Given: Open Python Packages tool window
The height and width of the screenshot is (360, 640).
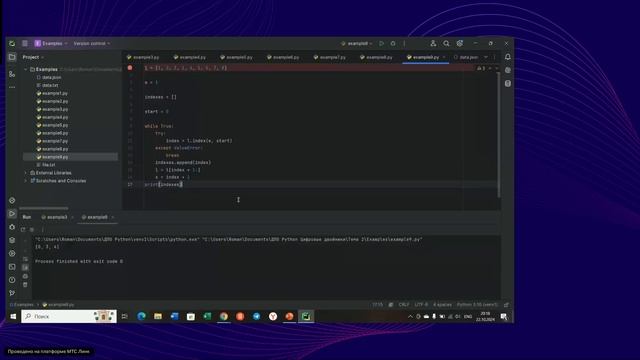Looking at the screenshot, I should coord(12,200).
